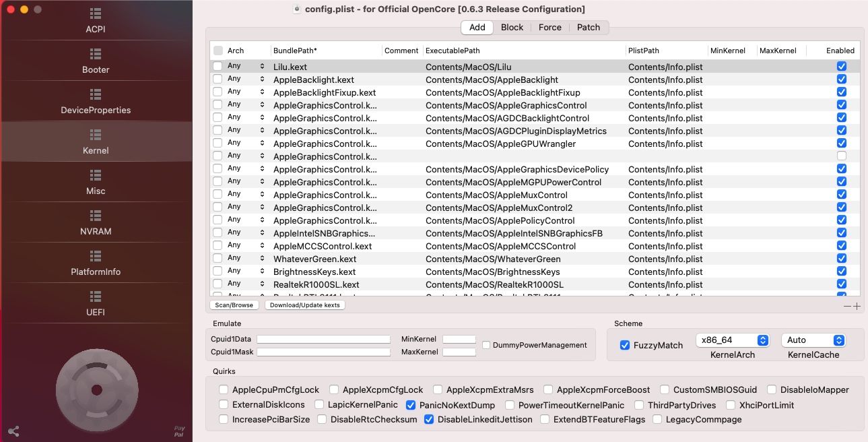The height and width of the screenshot is (442, 868).
Task: Click the plus icon to add kext
Action: coord(857,306)
